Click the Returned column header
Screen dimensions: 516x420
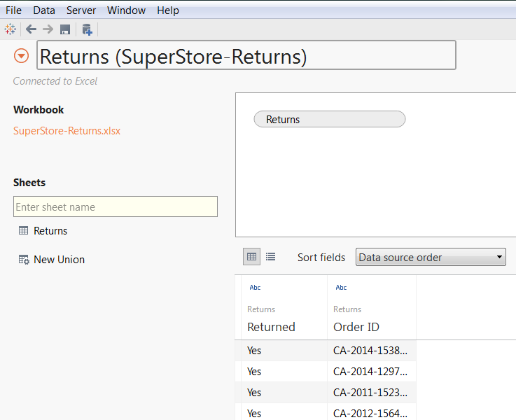tap(271, 327)
